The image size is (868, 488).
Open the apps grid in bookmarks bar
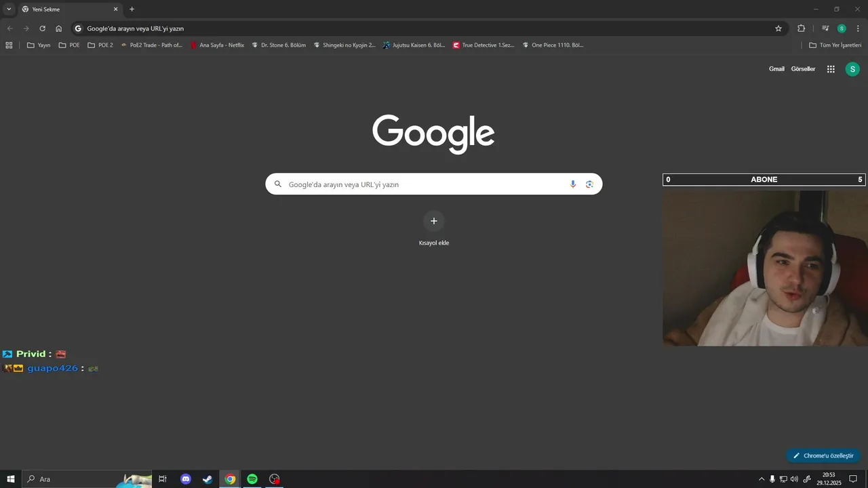[9, 45]
